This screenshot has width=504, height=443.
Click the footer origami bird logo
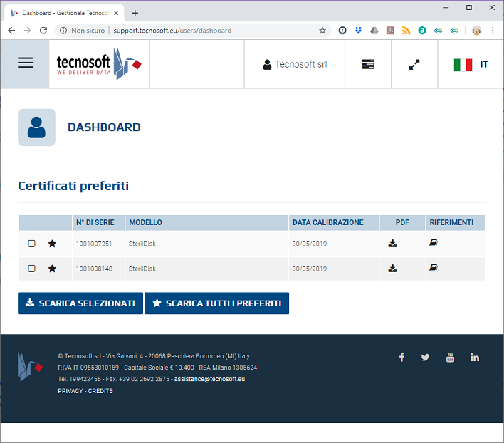[30, 367]
